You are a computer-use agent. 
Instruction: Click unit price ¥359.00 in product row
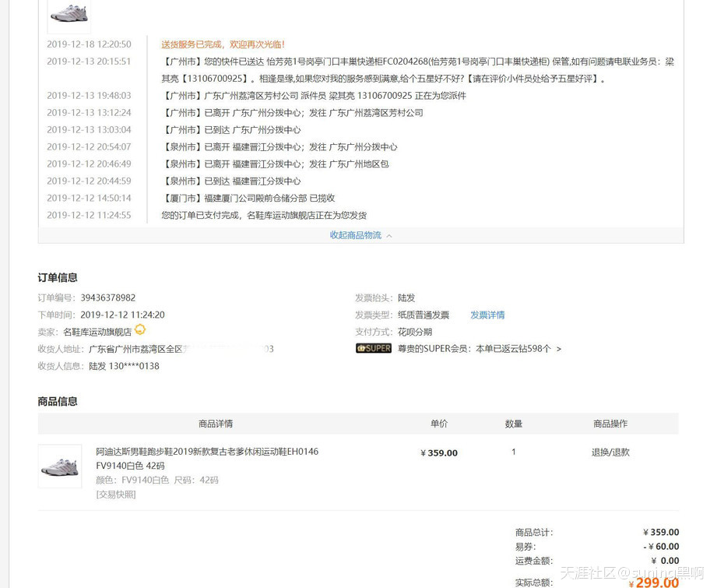(x=439, y=452)
